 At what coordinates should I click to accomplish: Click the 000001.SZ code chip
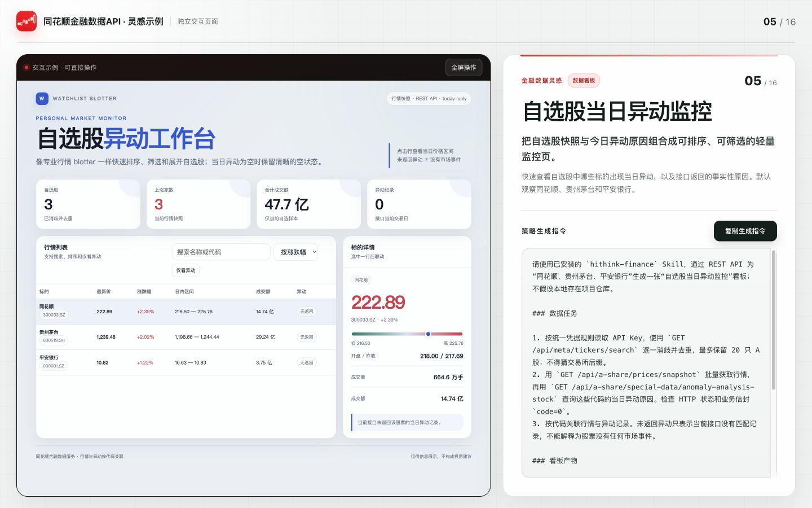click(54, 366)
